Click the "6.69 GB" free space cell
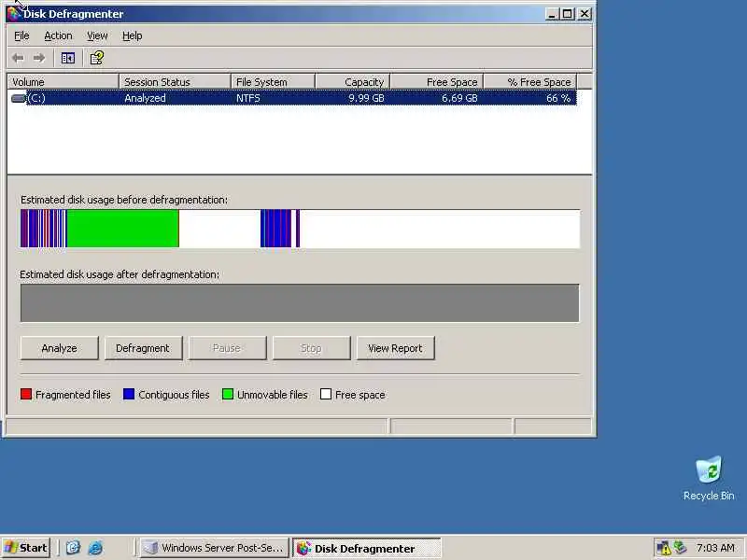Image resolution: width=747 pixels, height=560 pixels. click(459, 98)
